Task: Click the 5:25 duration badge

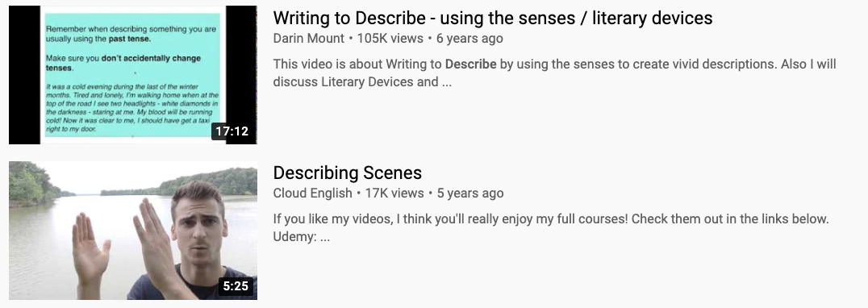Action: (236, 286)
